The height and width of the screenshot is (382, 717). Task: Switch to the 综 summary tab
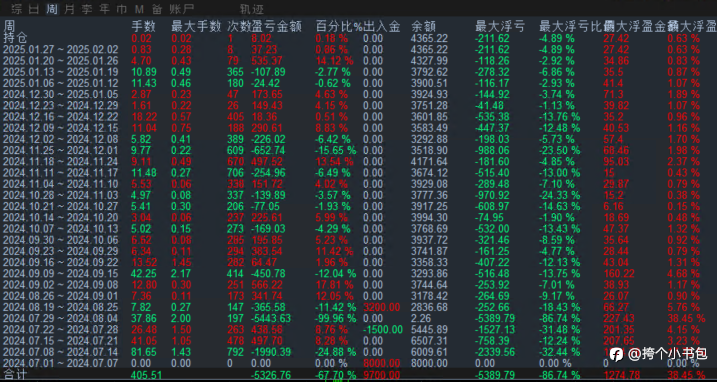pyautogui.click(x=16, y=9)
